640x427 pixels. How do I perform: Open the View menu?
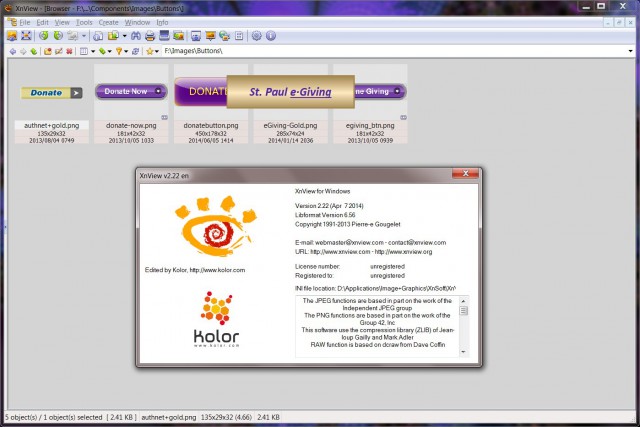[62, 22]
